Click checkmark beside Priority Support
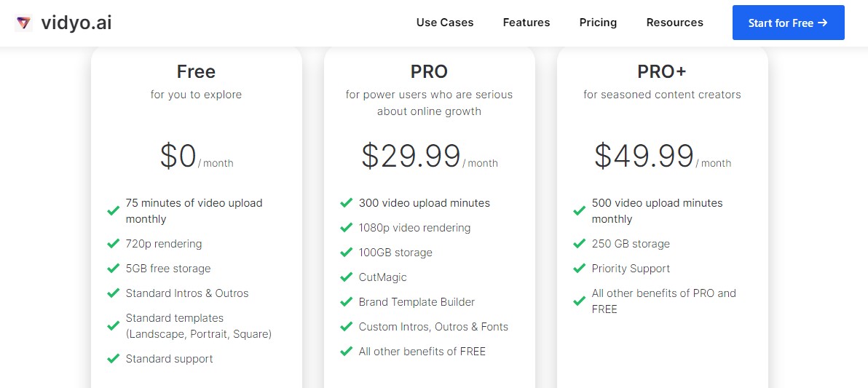The image size is (868, 388). [x=580, y=269]
